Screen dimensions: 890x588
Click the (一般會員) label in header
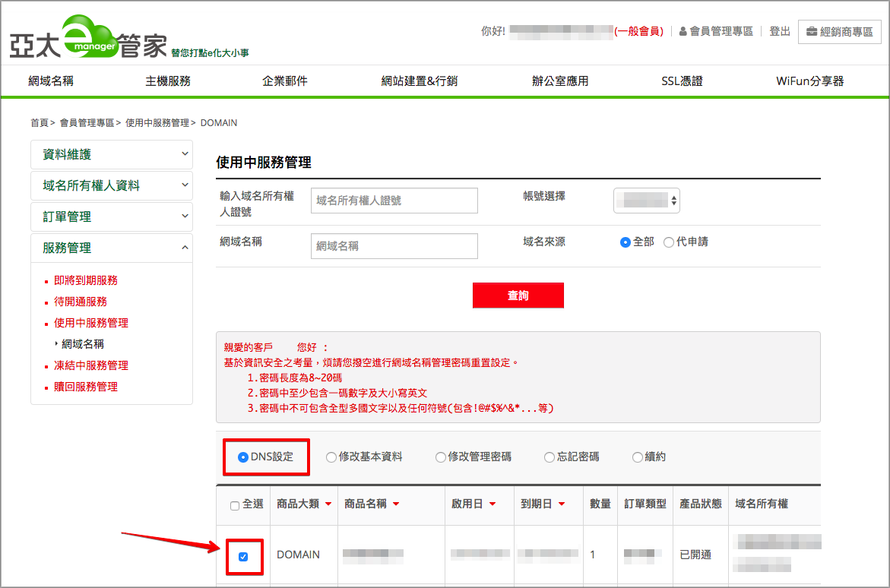(x=639, y=32)
